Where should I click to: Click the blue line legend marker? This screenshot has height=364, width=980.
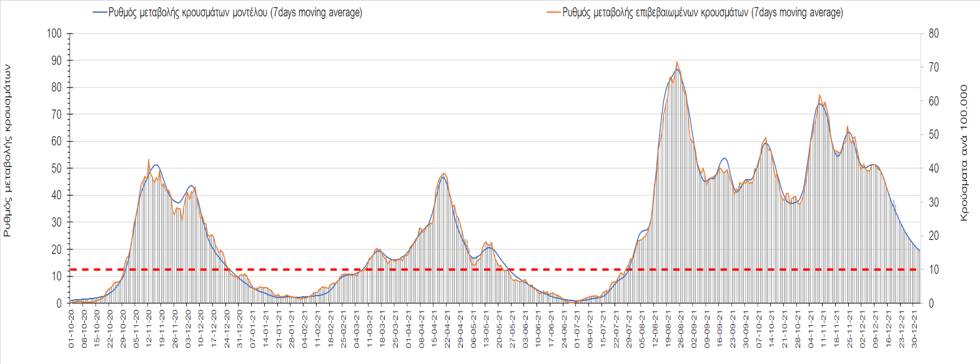click(100, 12)
